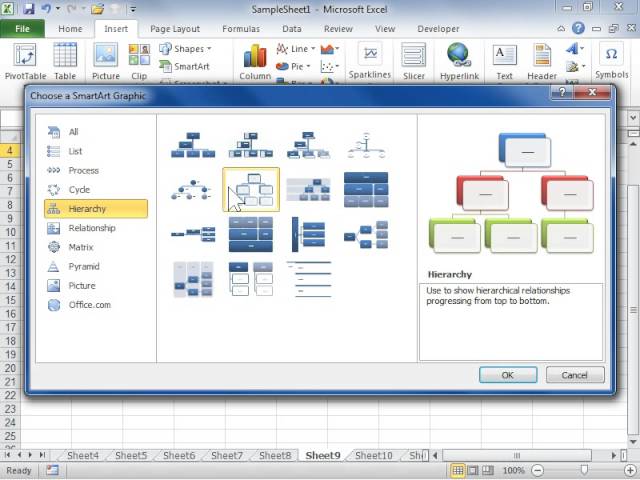Open Sparklines group button
Screen dimensions: 640x480
coord(370,60)
